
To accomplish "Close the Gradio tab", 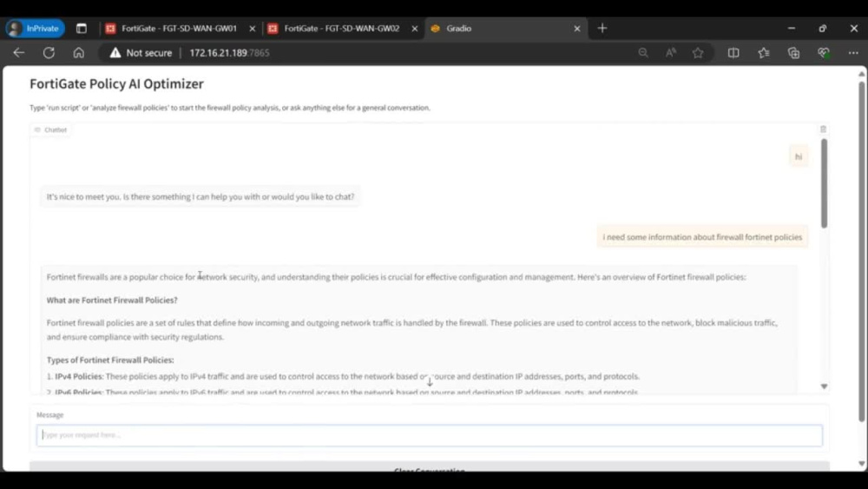I will pos(577,29).
